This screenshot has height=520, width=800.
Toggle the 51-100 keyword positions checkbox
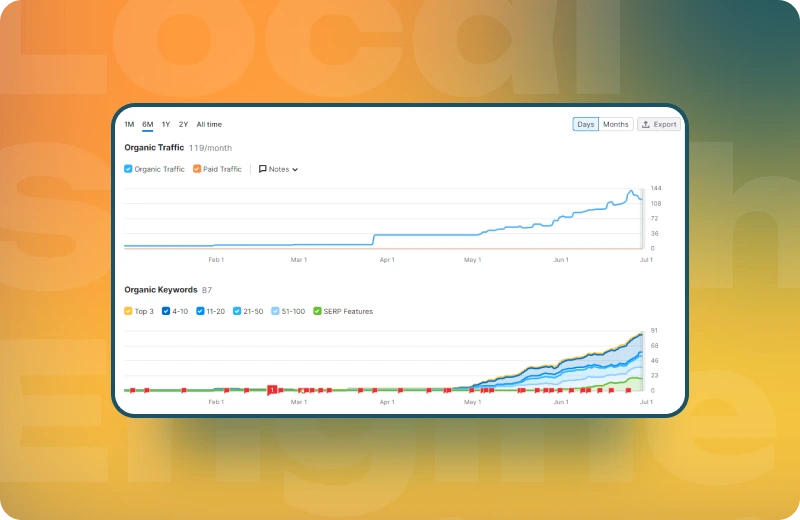coord(275,311)
